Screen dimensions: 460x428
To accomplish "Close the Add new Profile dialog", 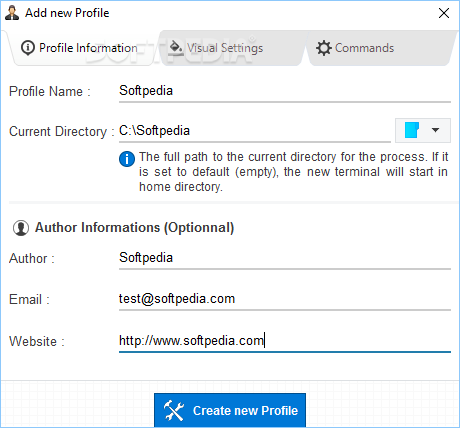I will tap(444, 13).
